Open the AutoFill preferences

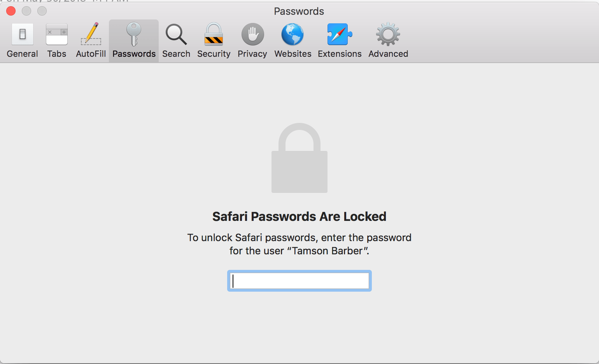click(x=91, y=39)
